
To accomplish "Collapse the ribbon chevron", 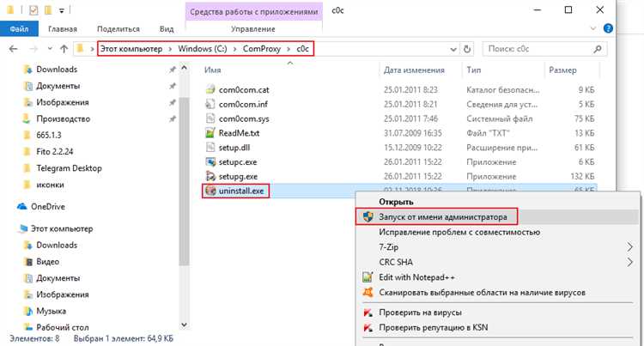I will [593, 28].
